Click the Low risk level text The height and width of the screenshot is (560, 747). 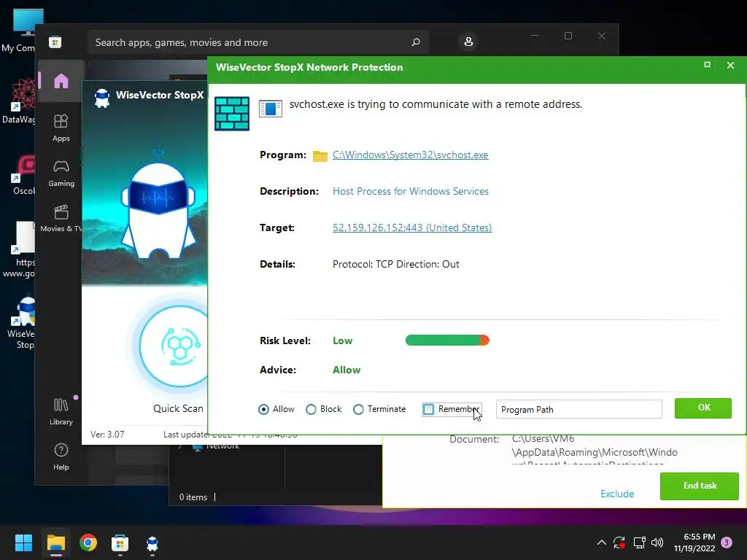343,341
